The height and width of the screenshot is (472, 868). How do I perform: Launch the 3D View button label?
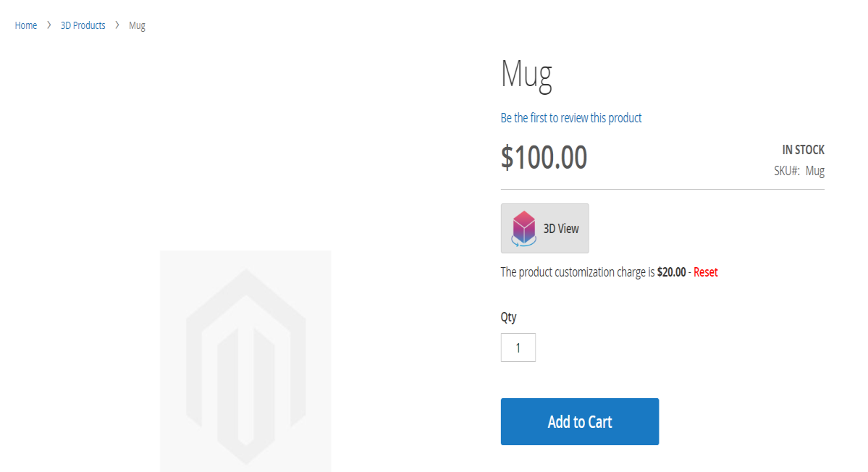(x=561, y=229)
